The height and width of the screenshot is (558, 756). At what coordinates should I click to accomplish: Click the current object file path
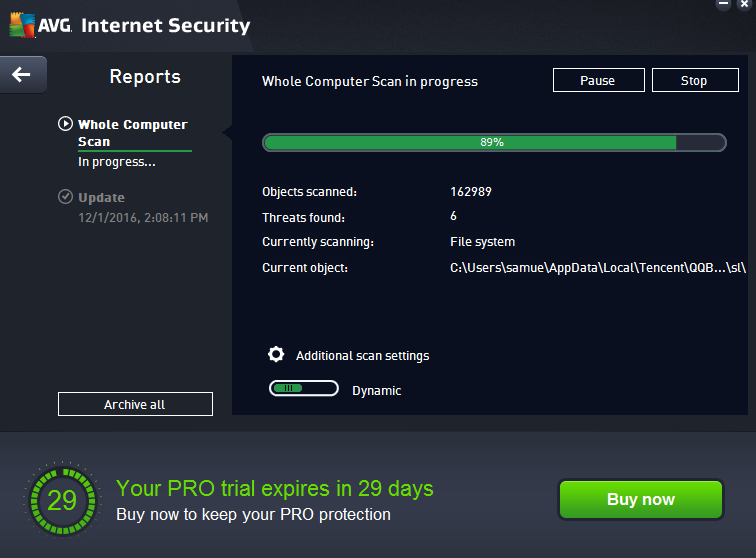[598, 268]
